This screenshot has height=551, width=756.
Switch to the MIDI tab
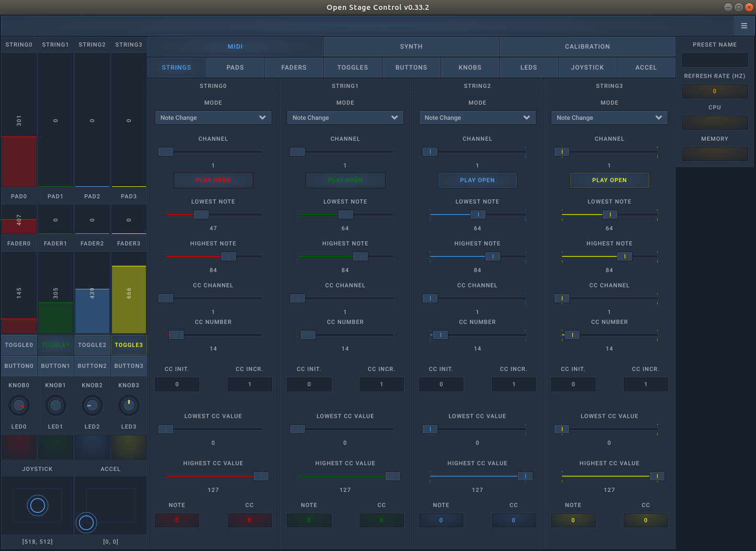click(235, 47)
